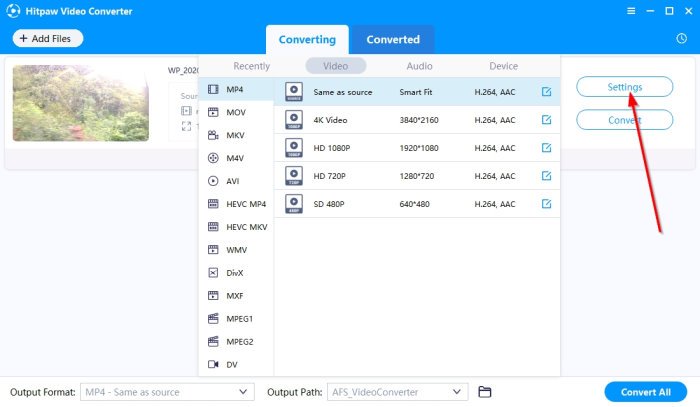Click the HEVC MP4 format icon
The image size is (700, 407).
point(213,204)
